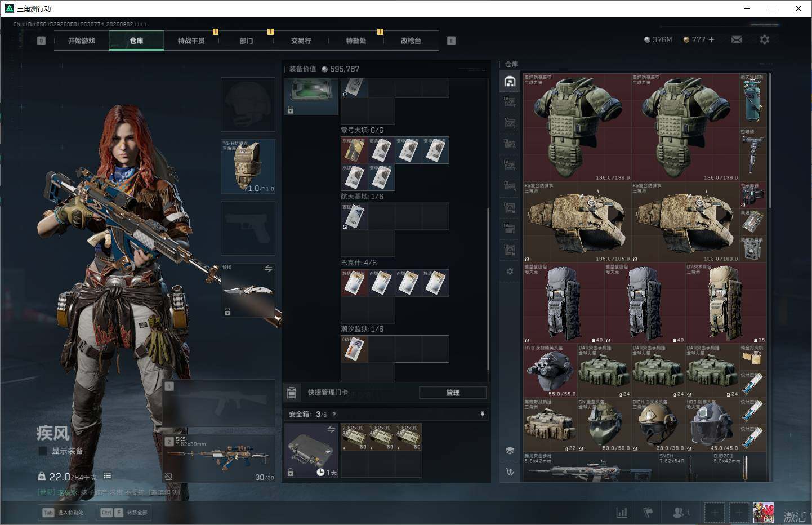
Task: Click the 管理 keycard button
Action: (453, 393)
